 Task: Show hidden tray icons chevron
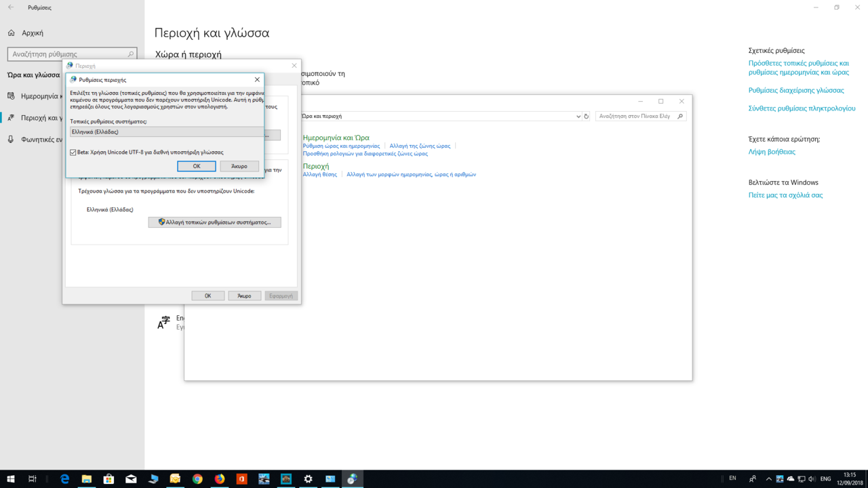click(768, 479)
